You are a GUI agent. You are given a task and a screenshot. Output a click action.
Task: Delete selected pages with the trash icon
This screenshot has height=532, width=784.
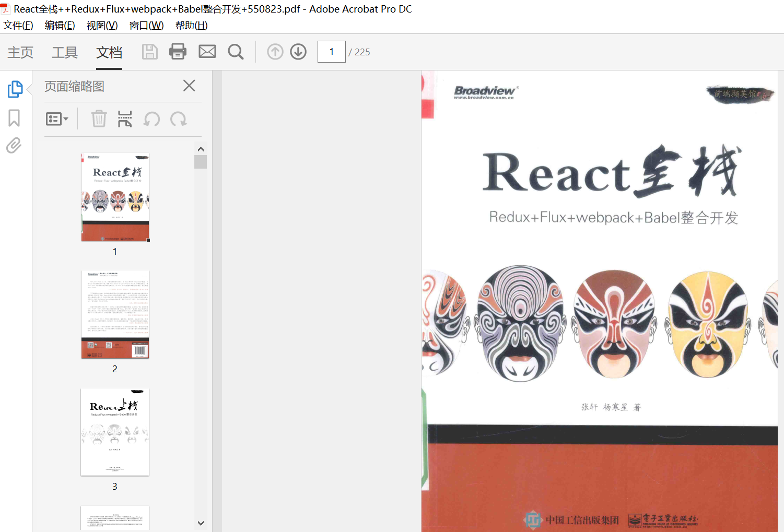[99, 119]
